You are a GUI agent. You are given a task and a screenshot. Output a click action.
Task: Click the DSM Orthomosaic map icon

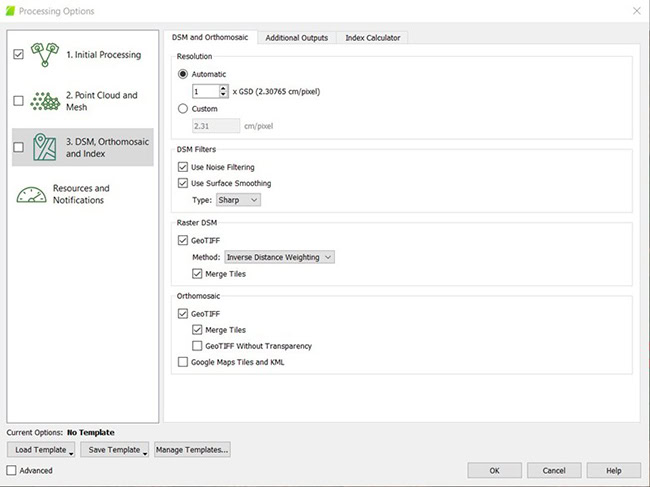45,147
